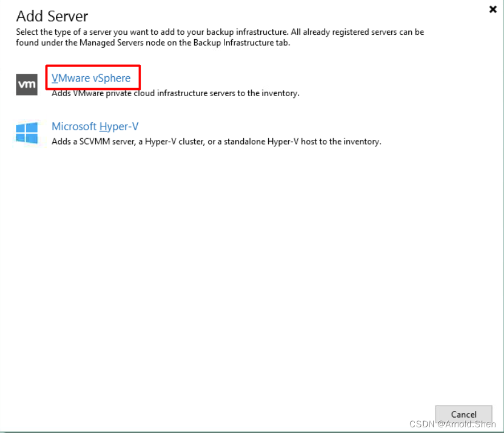Click the 'Adds VMware private cloud infrastructure' description
504x433 pixels.
coord(175,93)
